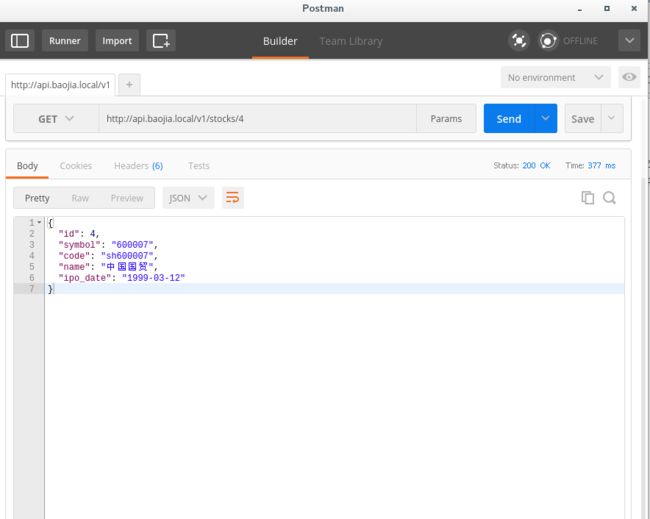Click the Import button
This screenshot has height=519, width=650.
[117, 41]
